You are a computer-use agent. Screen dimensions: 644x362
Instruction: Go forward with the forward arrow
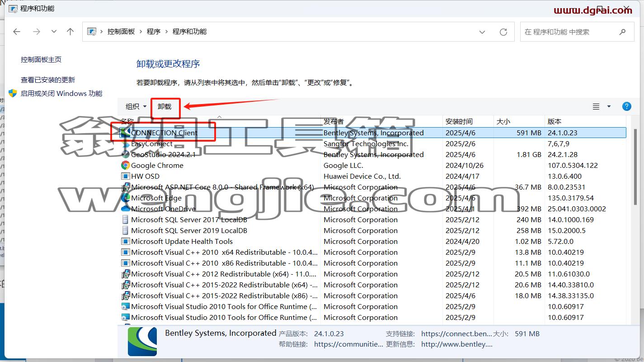coord(37,32)
